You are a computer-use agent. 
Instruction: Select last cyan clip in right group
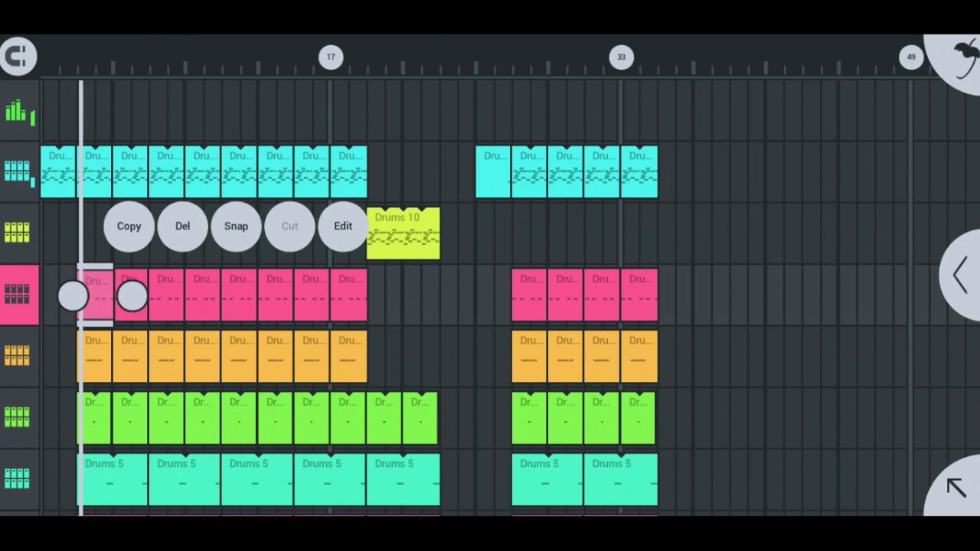(639, 171)
